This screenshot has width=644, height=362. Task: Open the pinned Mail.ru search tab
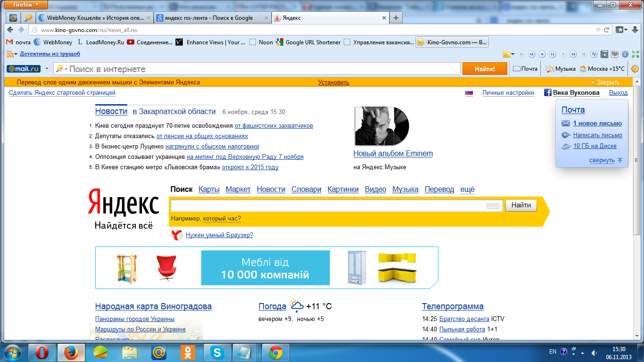coord(28,18)
